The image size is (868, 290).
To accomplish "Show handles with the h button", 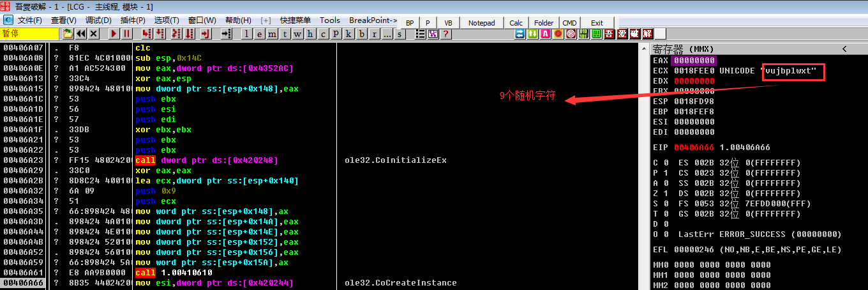I will (310, 34).
